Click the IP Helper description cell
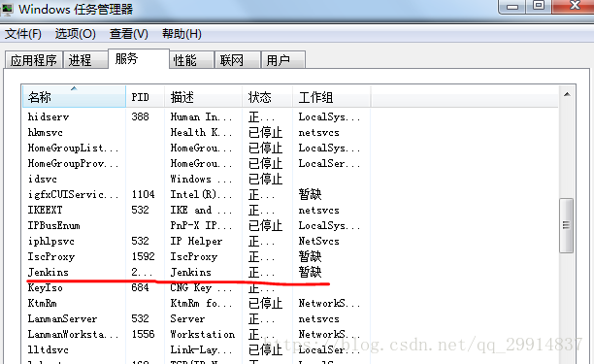This screenshot has height=364, width=594. (196, 241)
